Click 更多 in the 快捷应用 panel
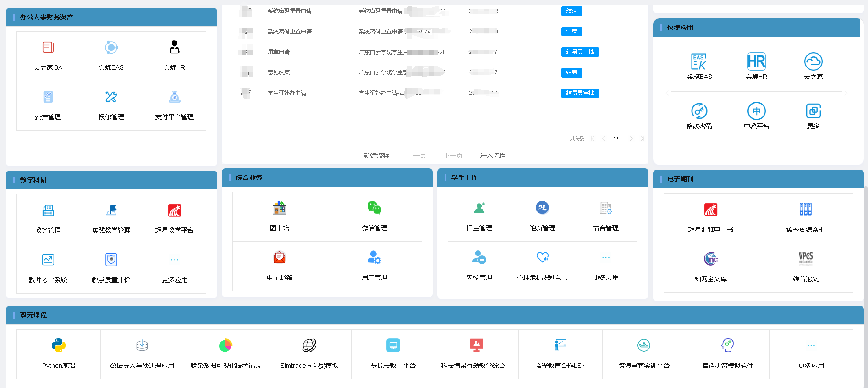 point(813,111)
